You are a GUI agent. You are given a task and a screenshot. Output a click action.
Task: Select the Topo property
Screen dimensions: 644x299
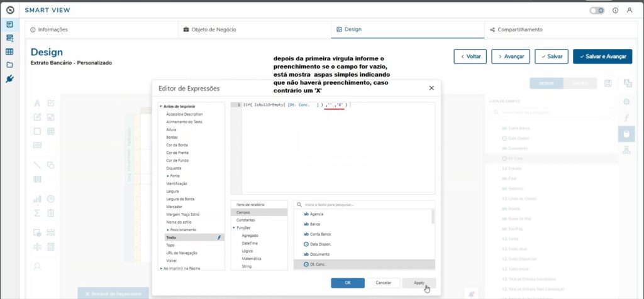pyautogui.click(x=170, y=245)
